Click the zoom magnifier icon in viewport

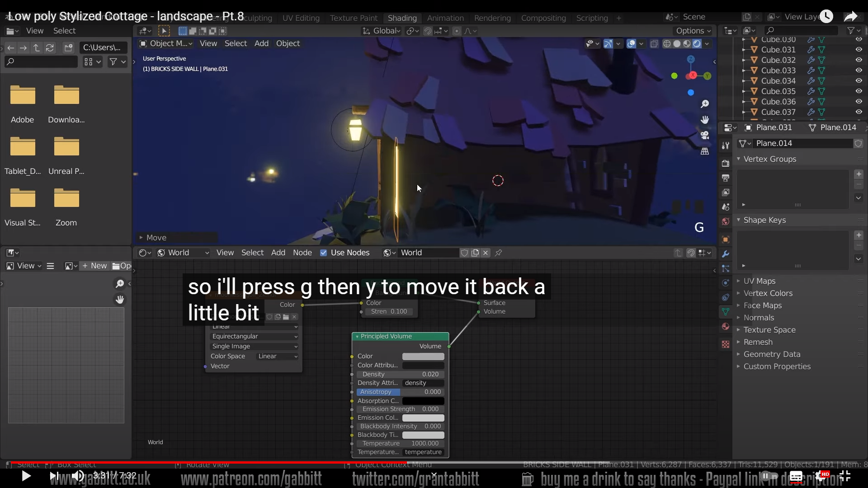(704, 104)
